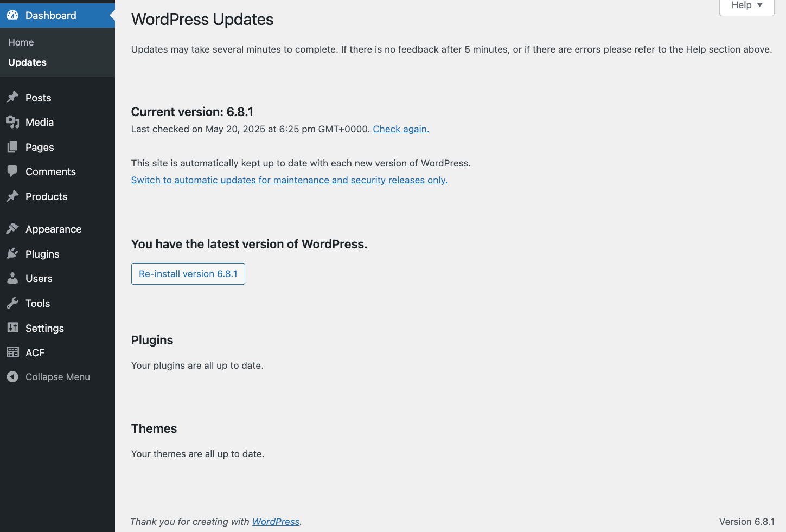Click the Settings sliders icon
Image resolution: width=786 pixels, height=532 pixels.
pos(12,328)
